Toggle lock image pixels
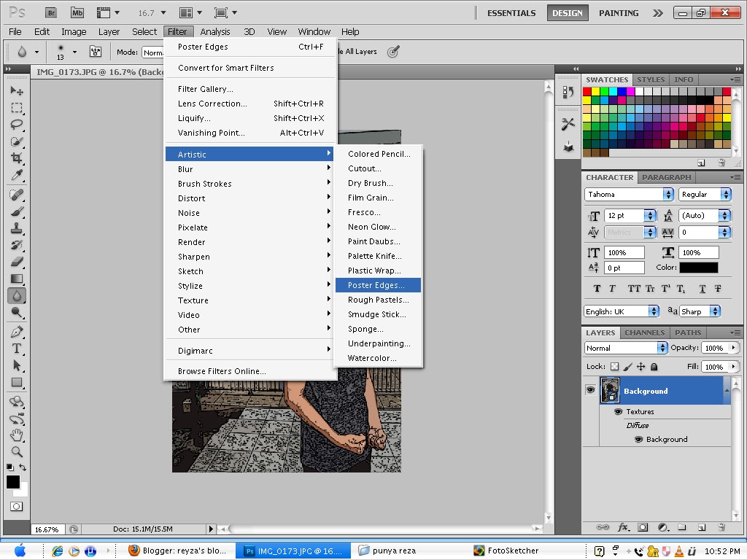Screen dimensions: 747x560 (628, 366)
